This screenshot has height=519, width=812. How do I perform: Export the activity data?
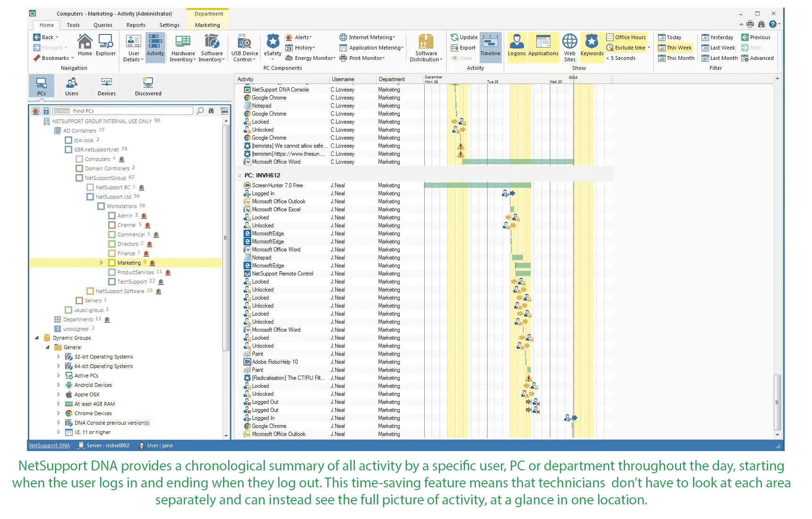(x=463, y=48)
